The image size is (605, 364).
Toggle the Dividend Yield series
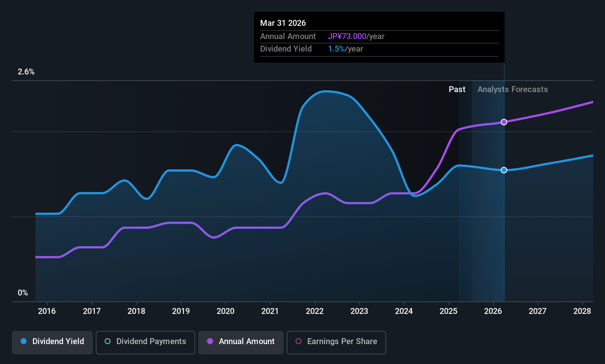click(52, 343)
